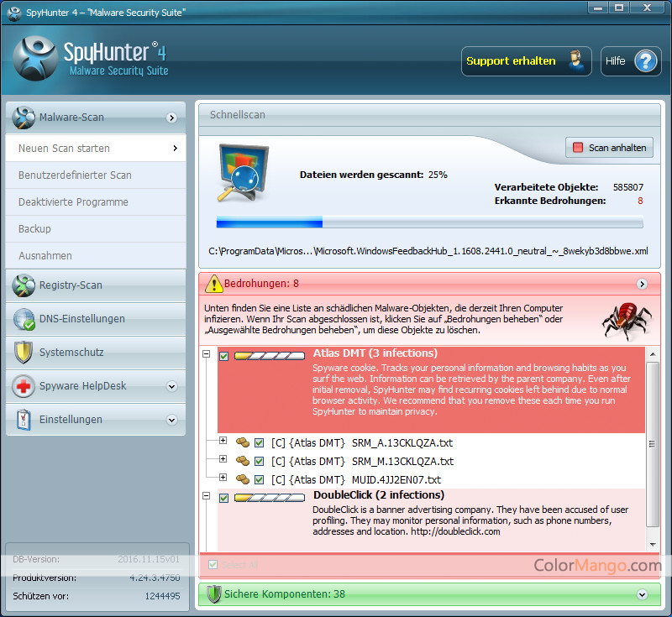Open the Registry-Scan section

point(96,285)
